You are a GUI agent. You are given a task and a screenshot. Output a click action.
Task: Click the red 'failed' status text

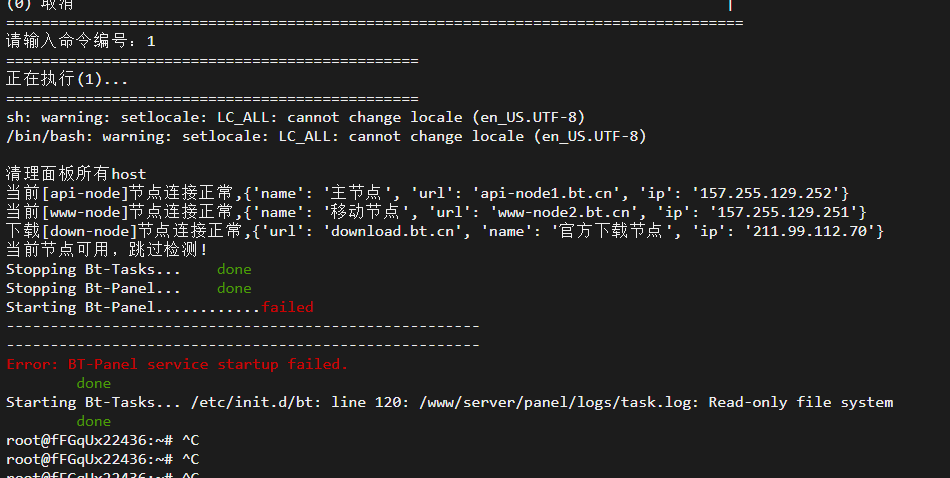tap(287, 307)
